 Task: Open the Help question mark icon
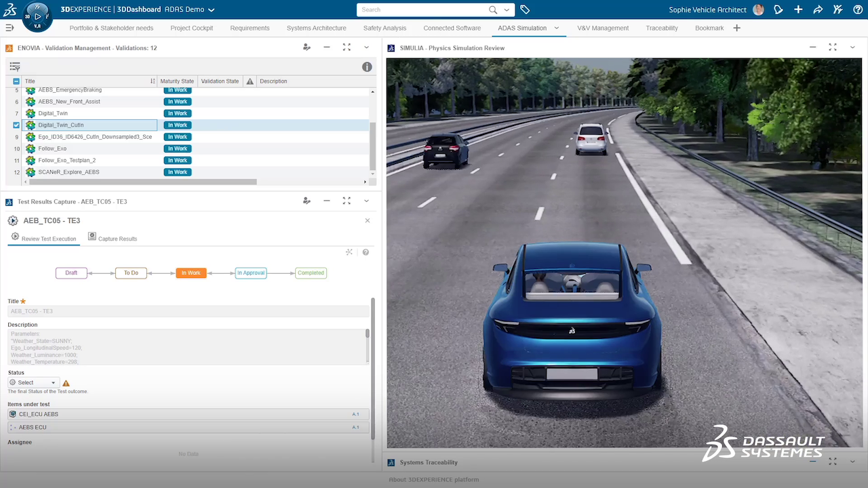(x=858, y=9)
